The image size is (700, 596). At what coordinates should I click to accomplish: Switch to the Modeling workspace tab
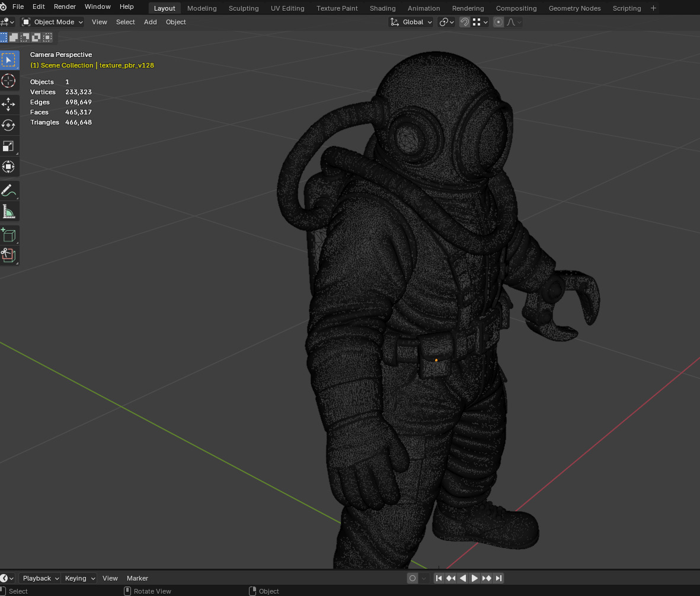coord(202,8)
